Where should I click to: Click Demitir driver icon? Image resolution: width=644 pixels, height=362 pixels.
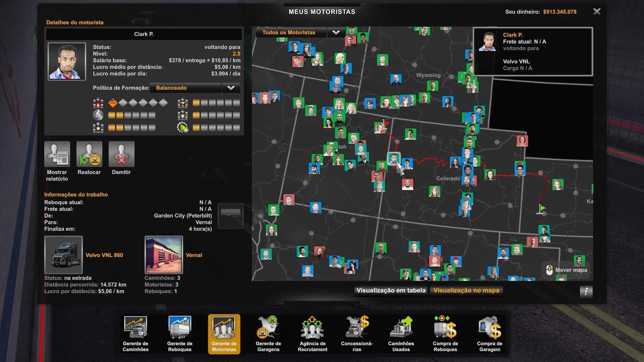point(121,154)
